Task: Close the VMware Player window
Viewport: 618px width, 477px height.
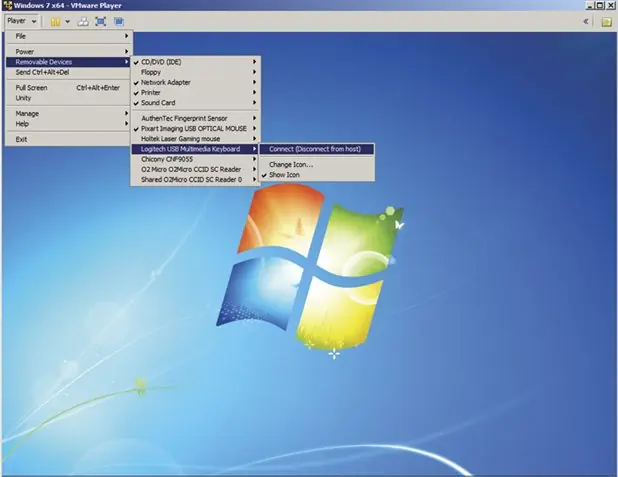Action: click(x=609, y=6)
